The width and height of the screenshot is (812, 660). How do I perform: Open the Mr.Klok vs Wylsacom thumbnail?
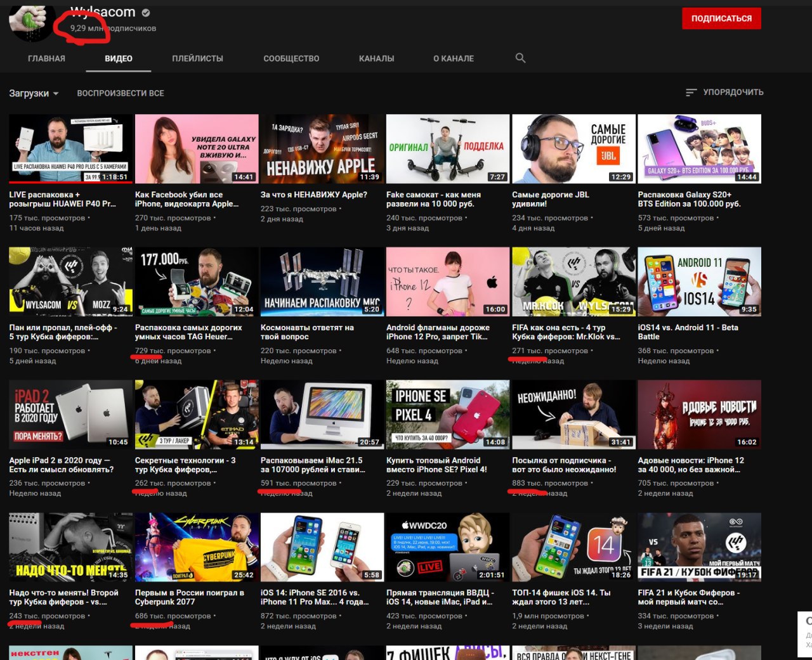(x=573, y=281)
